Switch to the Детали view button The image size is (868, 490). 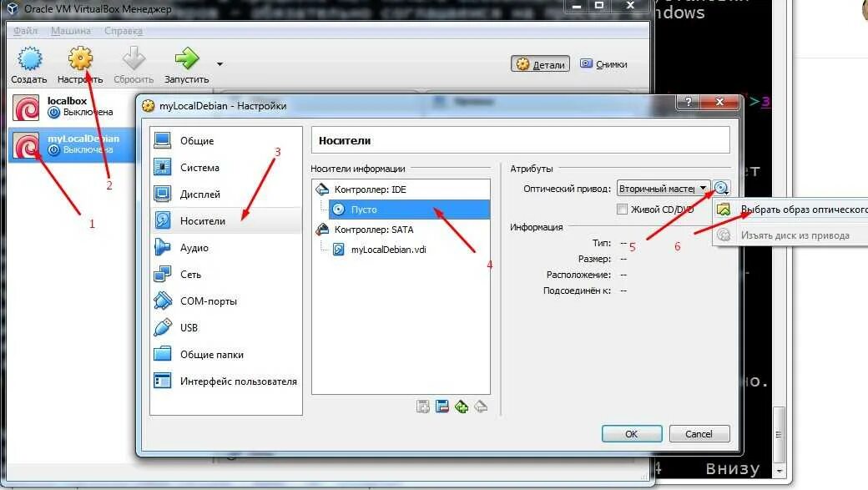coord(540,64)
